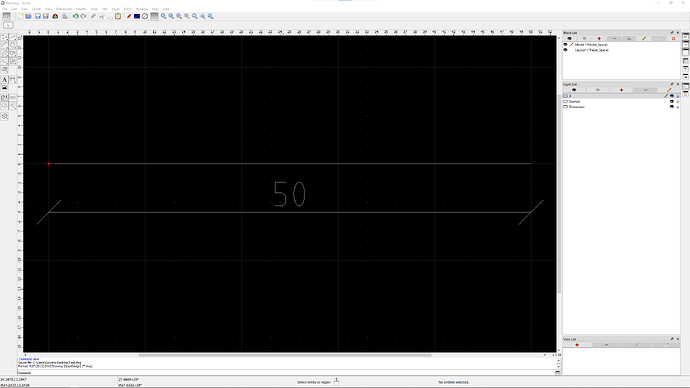
Task: Open the File menu
Action: (x=4, y=9)
